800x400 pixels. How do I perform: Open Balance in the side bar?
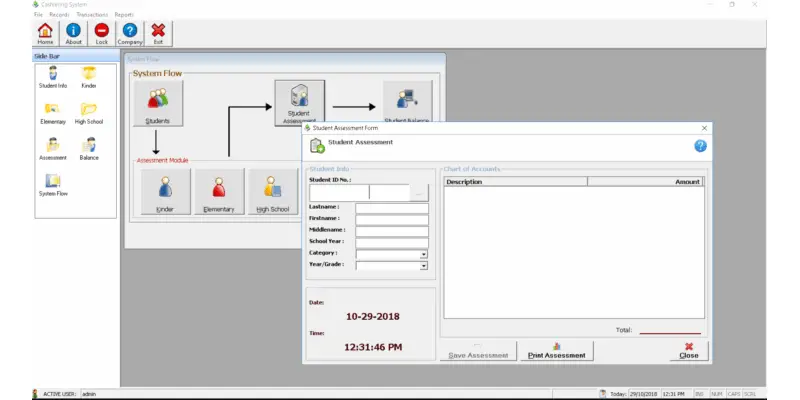[x=89, y=149]
